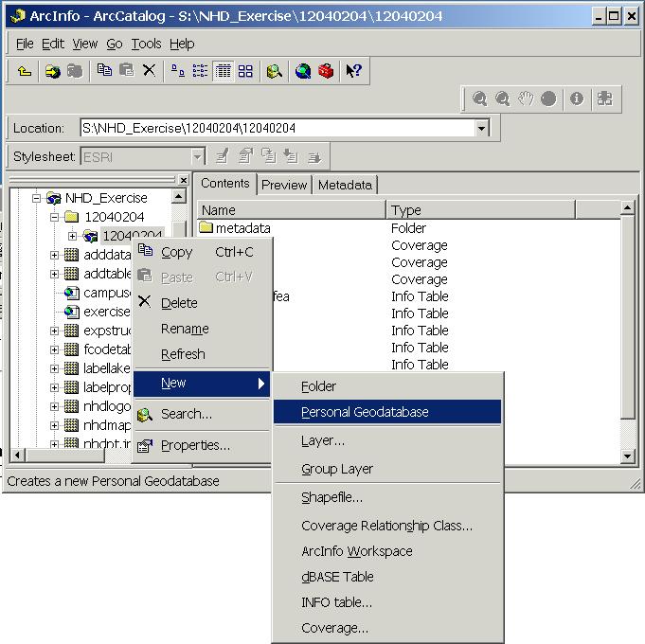Screen dimensions: 645x644
Task: Click the Connect to Folder icon
Action: (53, 71)
